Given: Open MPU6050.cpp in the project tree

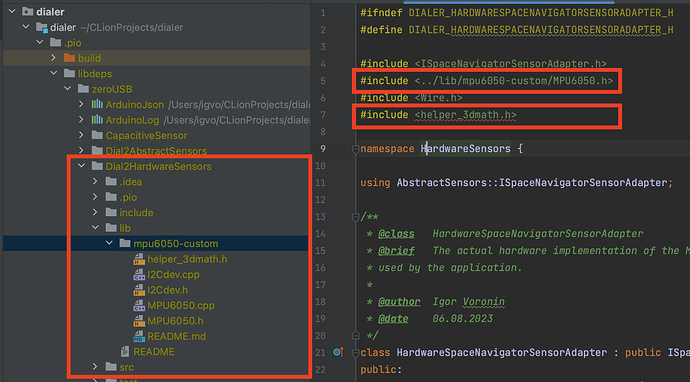Looking at the screenshot, I should [181, 305].
